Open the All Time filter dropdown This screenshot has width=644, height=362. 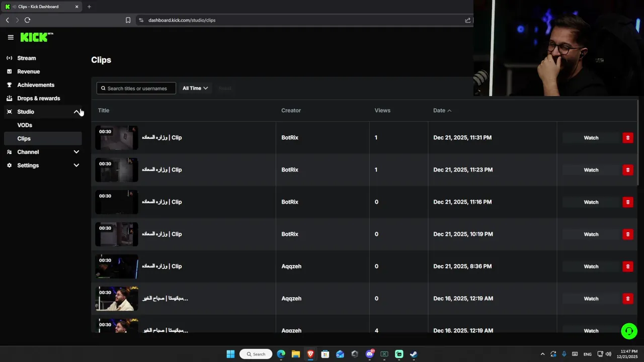click(195, 88)
